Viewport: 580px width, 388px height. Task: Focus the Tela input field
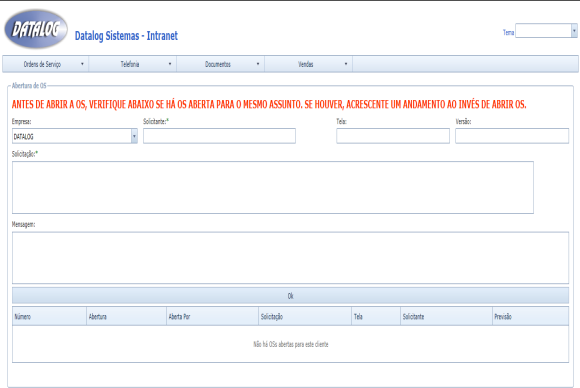point(393,136)
